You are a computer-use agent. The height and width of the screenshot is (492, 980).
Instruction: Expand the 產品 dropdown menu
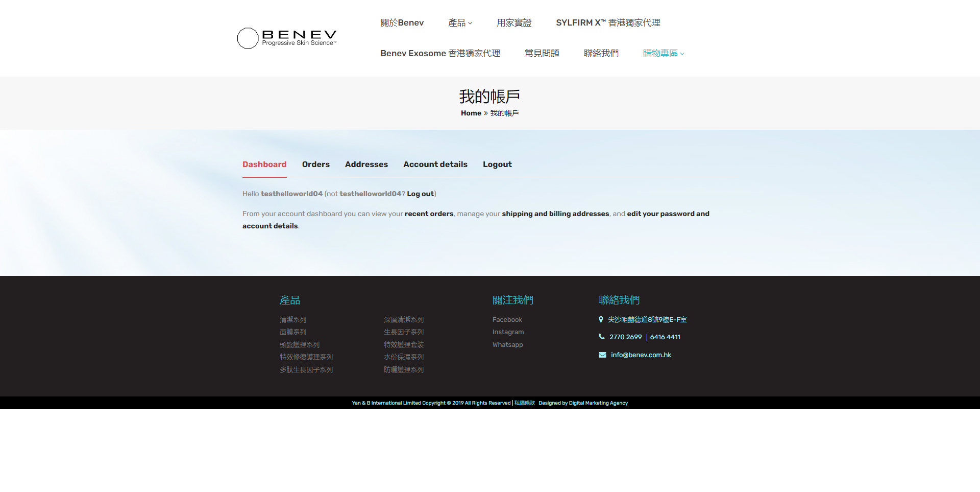tap(460, 23)
